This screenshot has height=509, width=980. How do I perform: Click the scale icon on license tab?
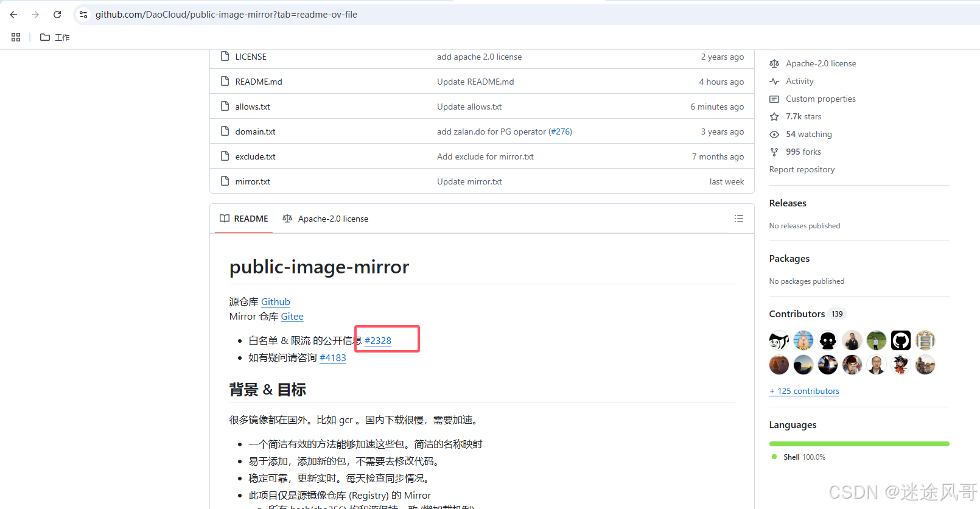[287, 219]
